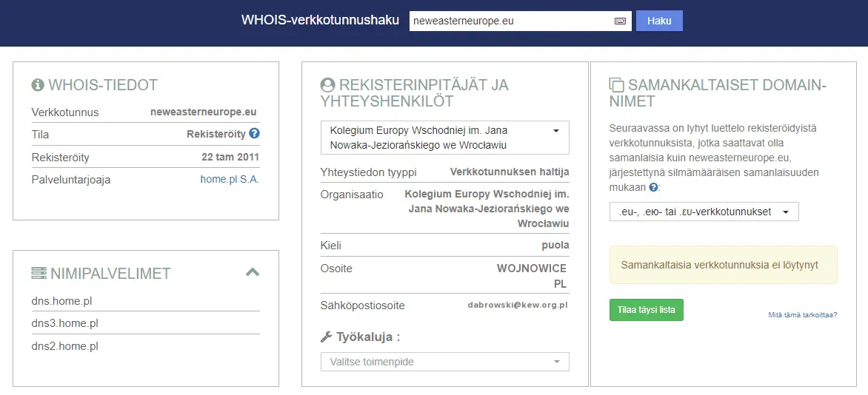
Task: Click the Haku search button
Action: (x=659, y=21)
